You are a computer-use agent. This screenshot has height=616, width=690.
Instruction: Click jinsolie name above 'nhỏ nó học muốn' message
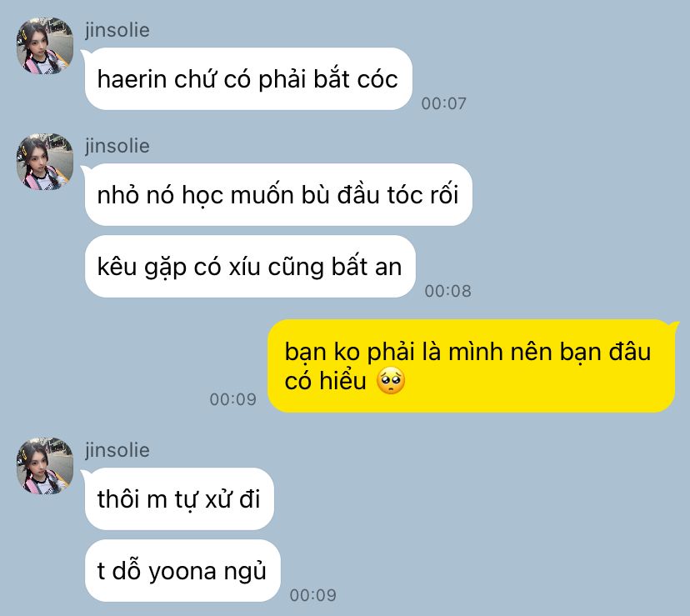117,146
